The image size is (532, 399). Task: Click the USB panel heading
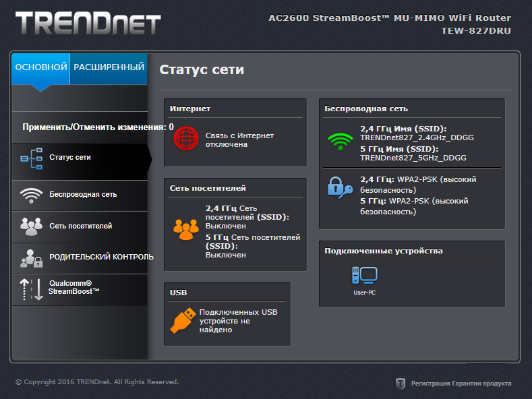tap(178, 293)
